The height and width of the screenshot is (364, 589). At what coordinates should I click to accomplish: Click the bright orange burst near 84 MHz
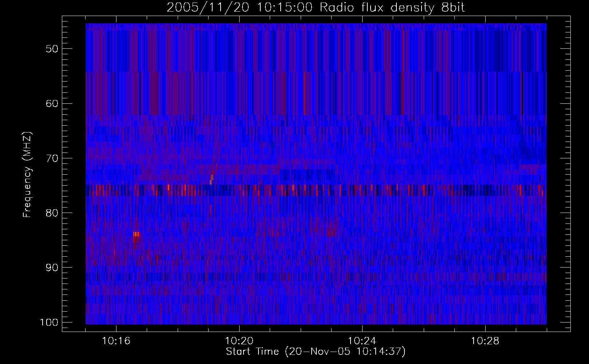(x=136, y=234)
